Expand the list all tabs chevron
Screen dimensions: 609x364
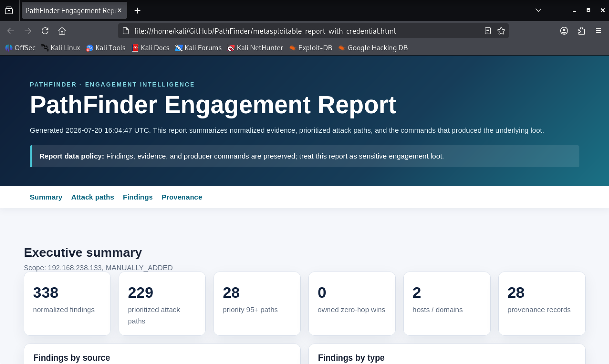pyautogui.click(x=538, y=10)
